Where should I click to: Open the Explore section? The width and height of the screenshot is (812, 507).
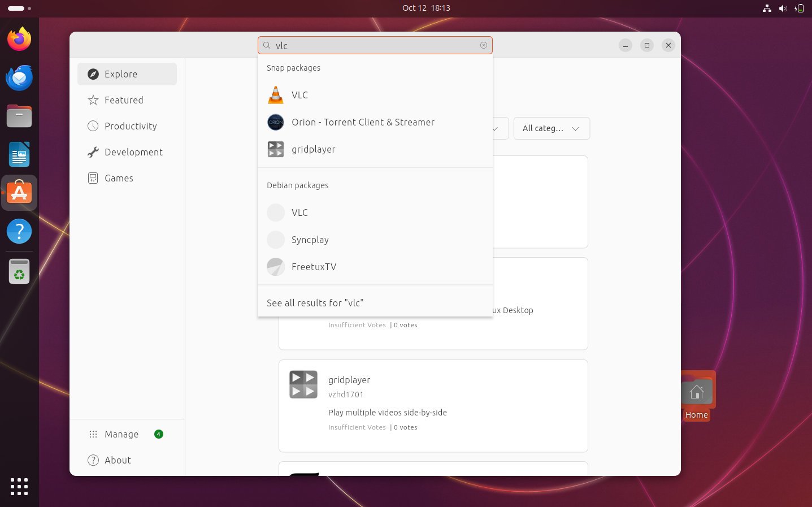[127, 74]
